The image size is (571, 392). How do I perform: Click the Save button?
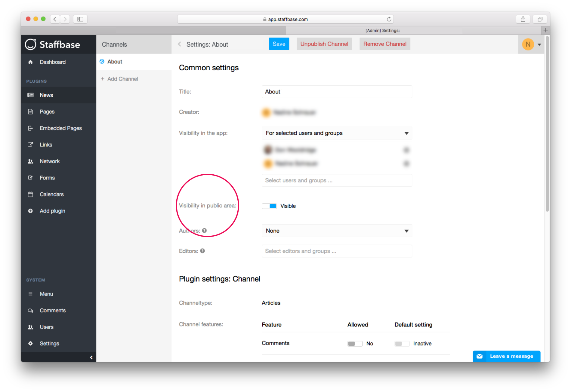279,44
